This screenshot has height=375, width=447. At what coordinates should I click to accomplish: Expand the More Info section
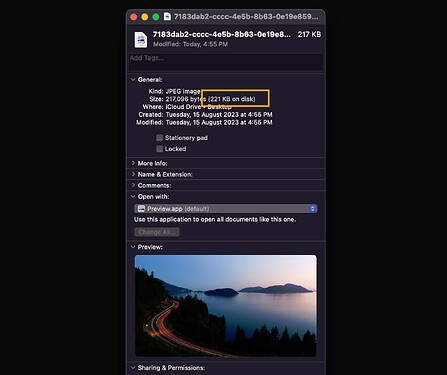[x=133, y=163]
